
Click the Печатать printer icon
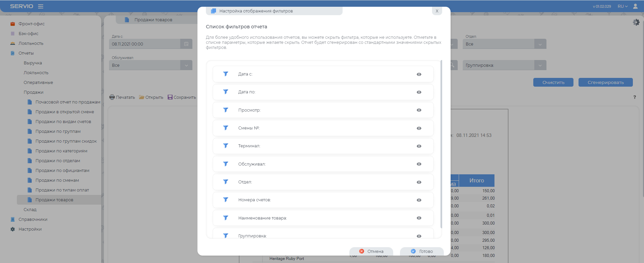tap(112, 97)
